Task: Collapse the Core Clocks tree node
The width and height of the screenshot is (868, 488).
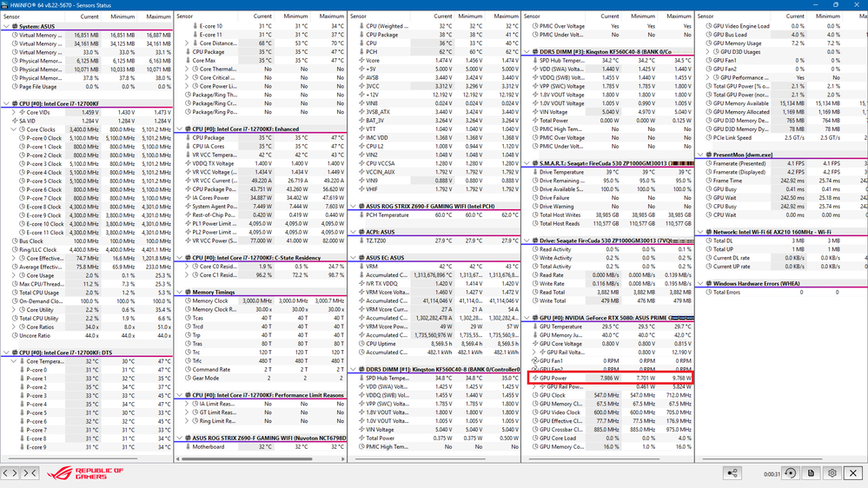Action: [x=15, y=129]
